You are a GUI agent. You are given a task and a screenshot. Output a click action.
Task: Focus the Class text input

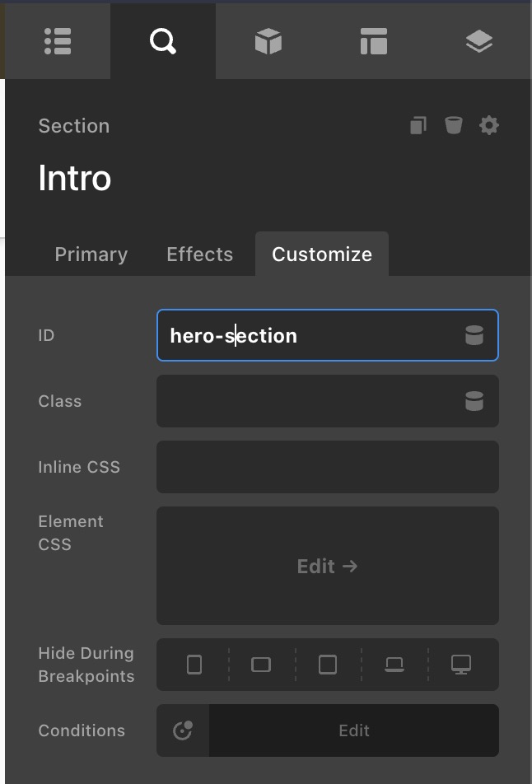tap(305, 401)
